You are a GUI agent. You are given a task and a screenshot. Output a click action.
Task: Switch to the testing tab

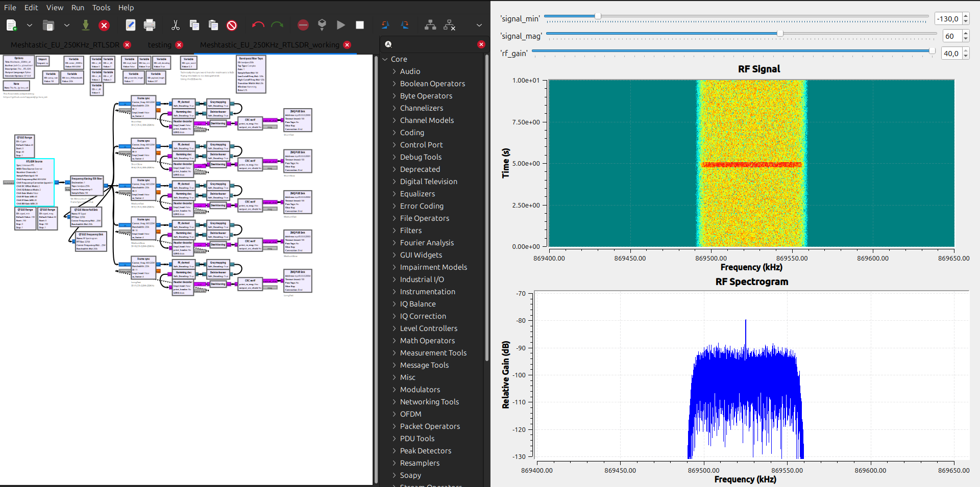(x=159, y=45)
